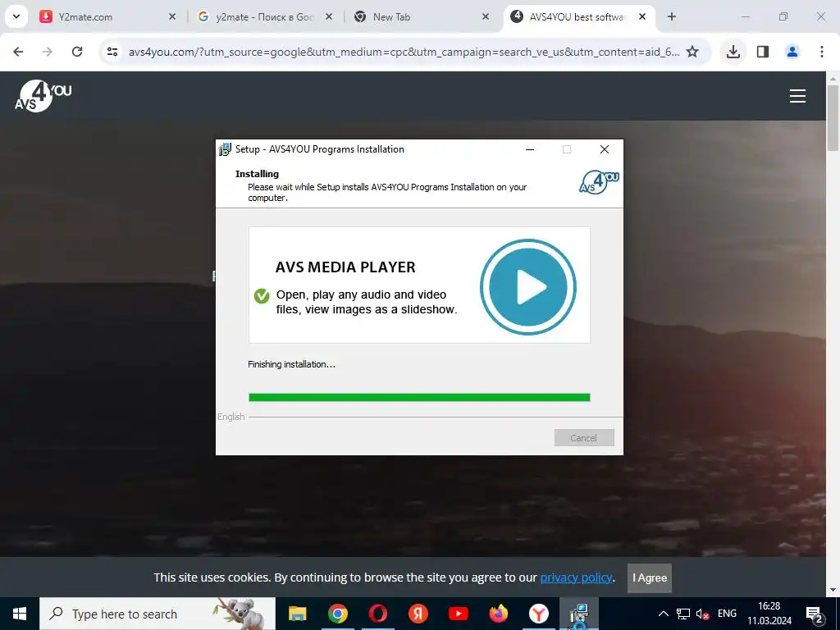Open the Chrome profile avatar
The height and width of the screenshot is (630, 840).
pos(792,52)
